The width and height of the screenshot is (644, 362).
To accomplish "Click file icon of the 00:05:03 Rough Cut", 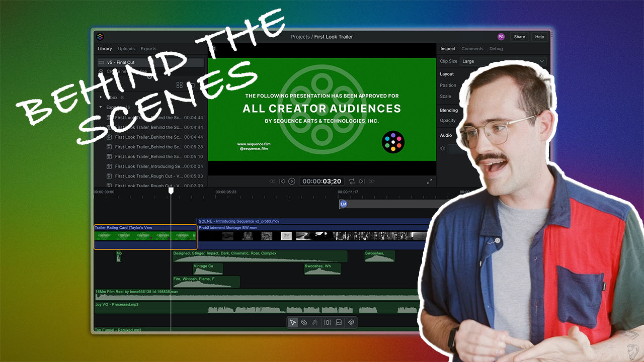I will click(x=109, y=176).
